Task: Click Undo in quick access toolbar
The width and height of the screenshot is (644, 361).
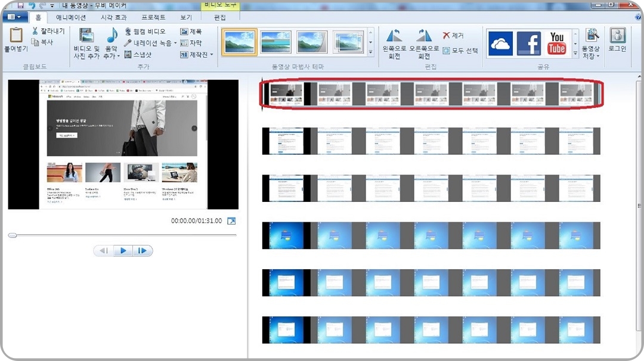Action: [x=32, y=5]
